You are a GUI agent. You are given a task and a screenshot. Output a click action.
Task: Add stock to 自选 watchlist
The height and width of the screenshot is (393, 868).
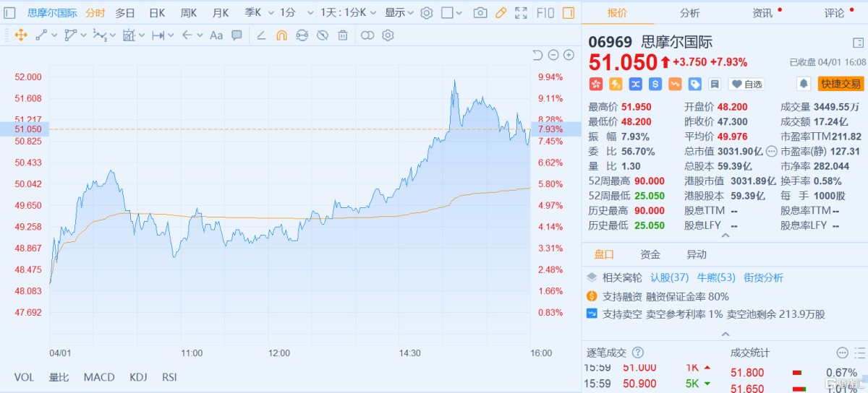pyautogui.click(x=746, y=84)
